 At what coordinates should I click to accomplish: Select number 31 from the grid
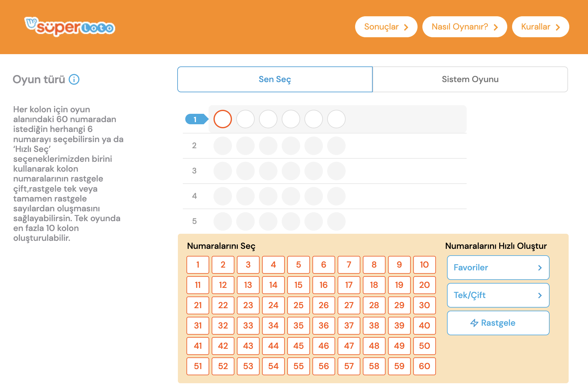[x=198, y=326]
